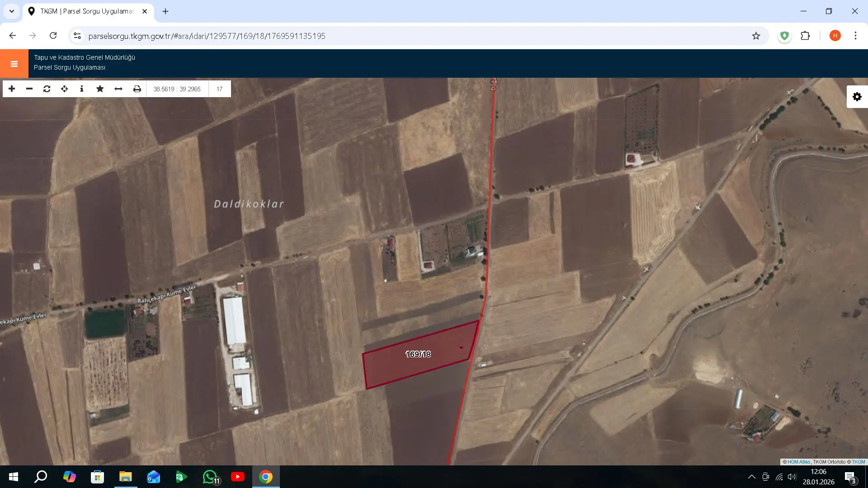This screenshot has height=488, width=868.
Task: Select the distance measurement arrow tool
Action: tap(118, 89)
